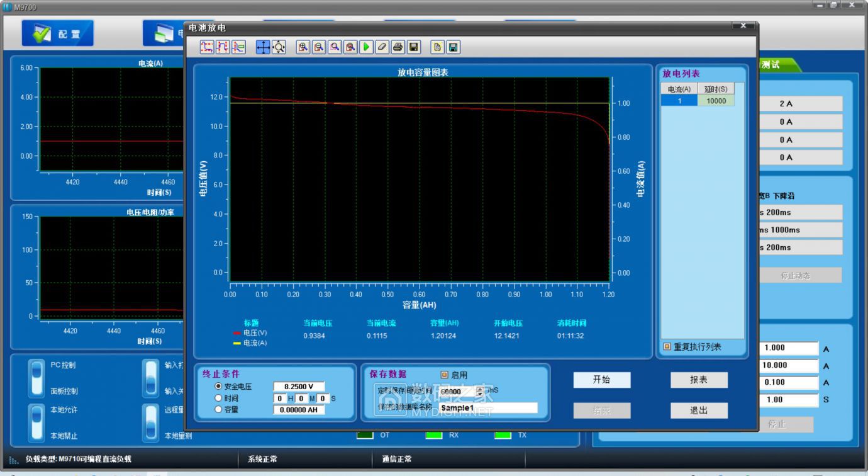
Task: Select the discharge list current cell 1
Action: coord(679,101)
